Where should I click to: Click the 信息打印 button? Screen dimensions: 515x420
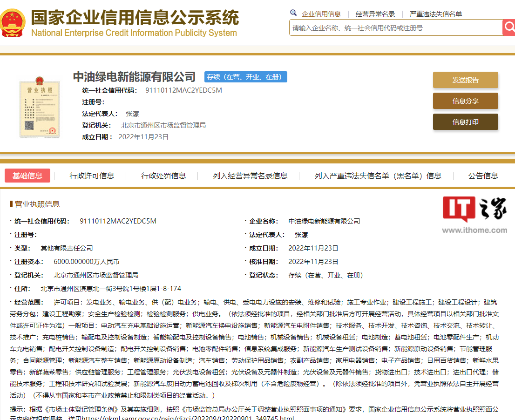pos(465,122)
